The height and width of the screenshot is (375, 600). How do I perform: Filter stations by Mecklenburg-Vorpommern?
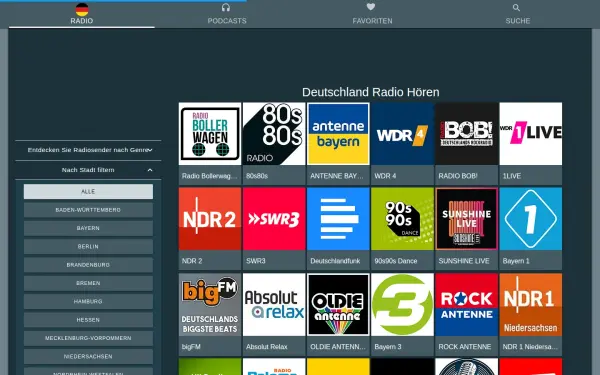pyautogui.click(x=88, y=338)
